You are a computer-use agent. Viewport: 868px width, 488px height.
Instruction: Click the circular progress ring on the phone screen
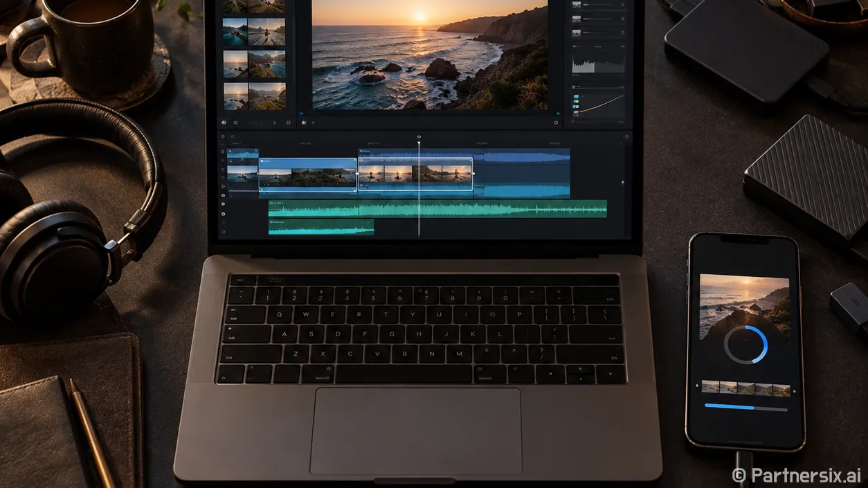pos(745,344)
